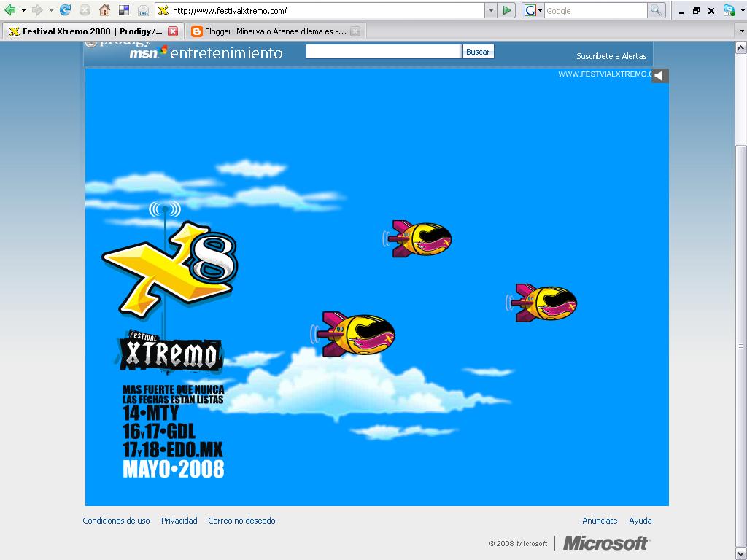This screenshot has height=560, width=747.
Task: Go back with the green arrow
Action: [9, 10]
